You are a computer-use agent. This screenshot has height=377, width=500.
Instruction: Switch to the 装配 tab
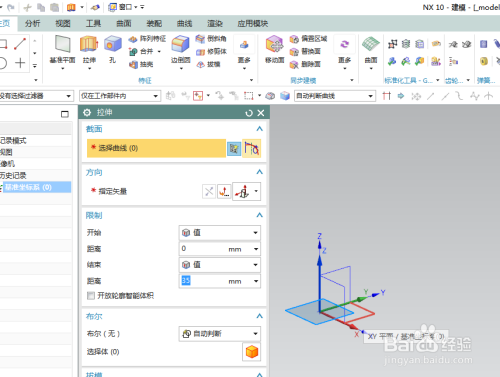click(x=154, y=23)
